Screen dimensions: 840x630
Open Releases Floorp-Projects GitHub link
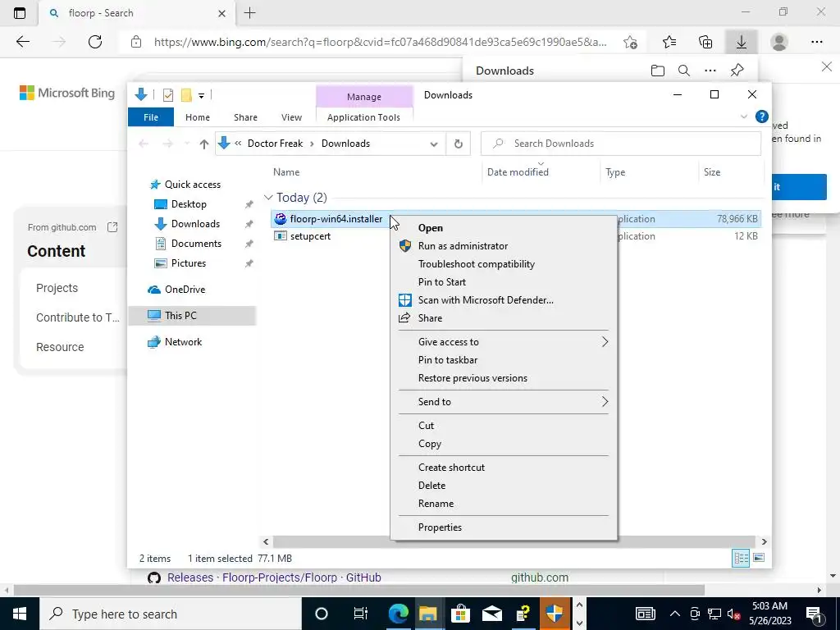tap(274, 577)
